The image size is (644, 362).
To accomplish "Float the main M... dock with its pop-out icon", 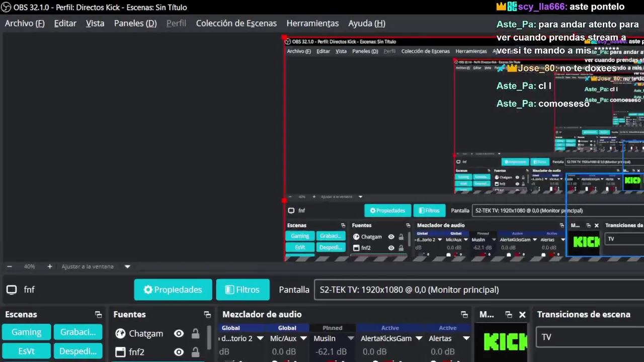I will [x=509, y=314].
